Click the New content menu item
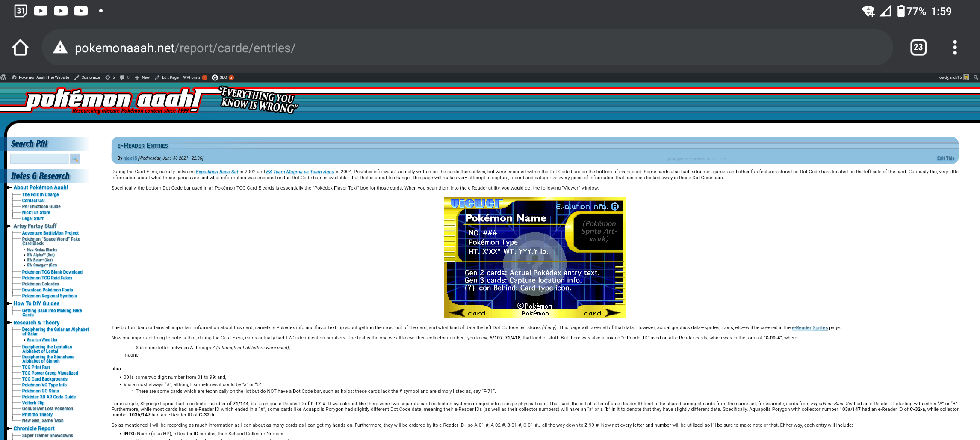The image size is (980, 440). [142, 77]
